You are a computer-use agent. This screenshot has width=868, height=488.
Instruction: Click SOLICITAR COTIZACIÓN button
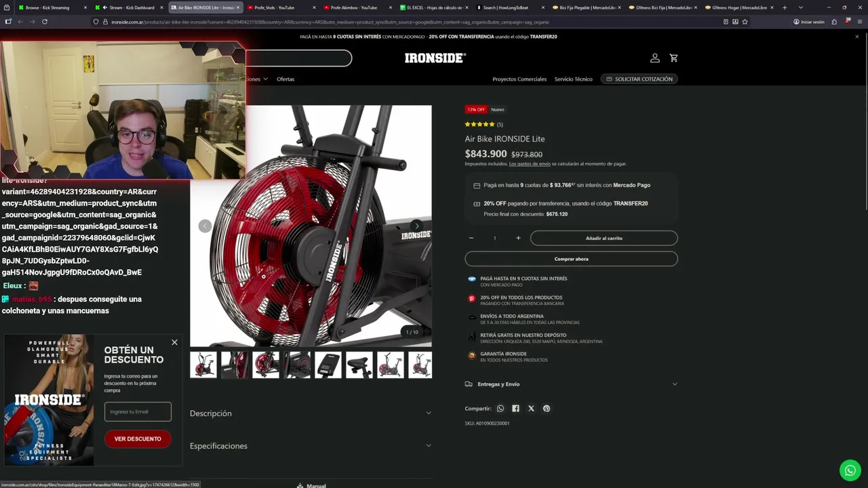(x=639, y=79)
